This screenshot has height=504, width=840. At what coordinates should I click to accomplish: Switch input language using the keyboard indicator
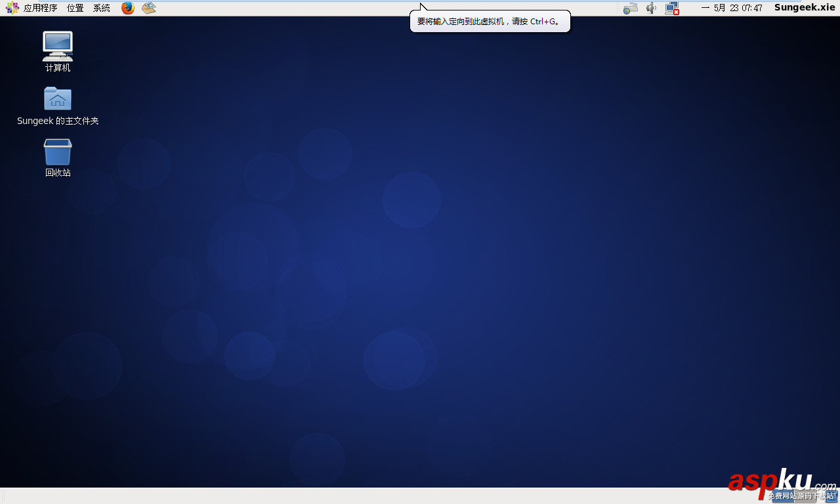tap(631, 8)
